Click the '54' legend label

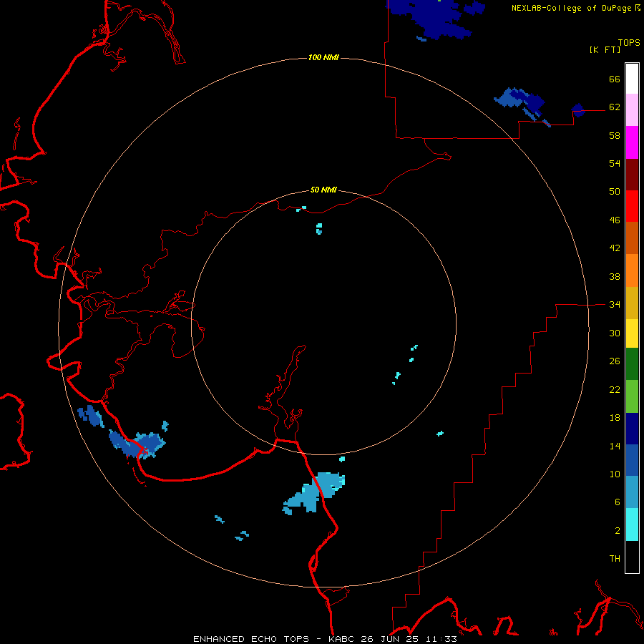pyautogui.click(x=615, y=163)
